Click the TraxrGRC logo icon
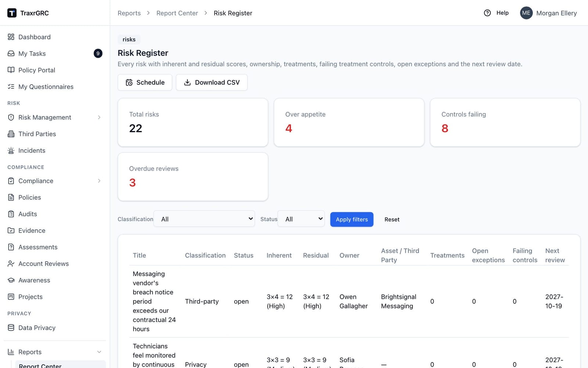 (12, 13)
